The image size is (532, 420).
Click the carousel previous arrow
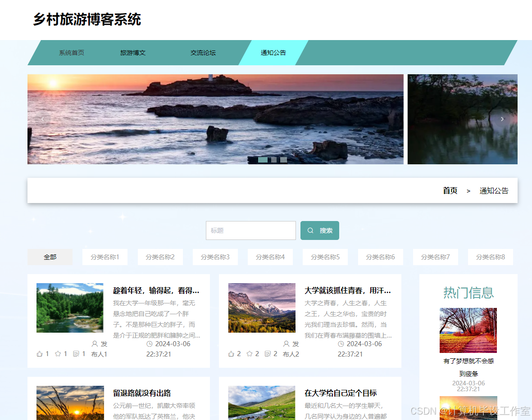pos(42,119)
